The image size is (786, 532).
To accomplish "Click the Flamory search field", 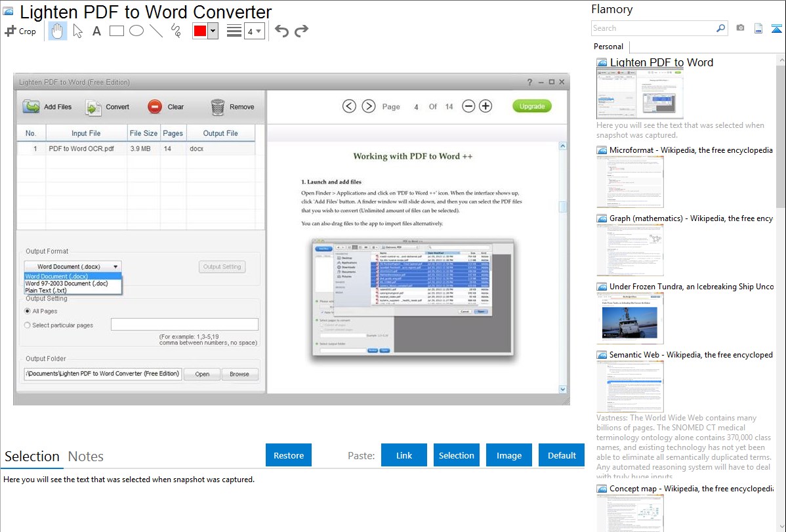I will (653, 28).
